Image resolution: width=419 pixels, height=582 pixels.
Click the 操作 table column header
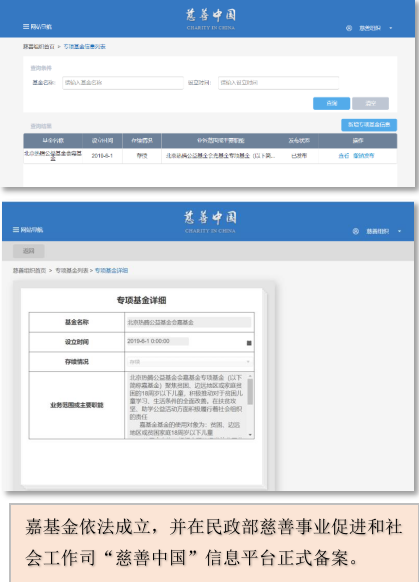[x=358, y=141]
